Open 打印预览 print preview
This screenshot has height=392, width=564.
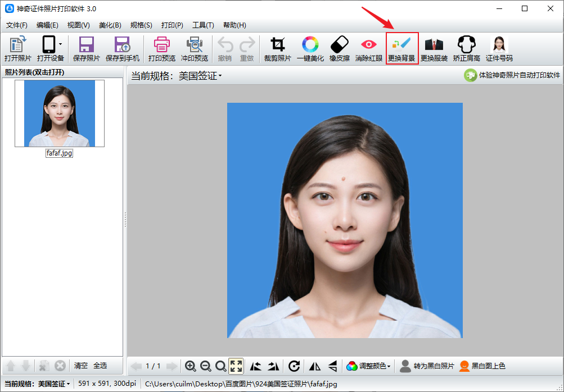click(161, 48)
